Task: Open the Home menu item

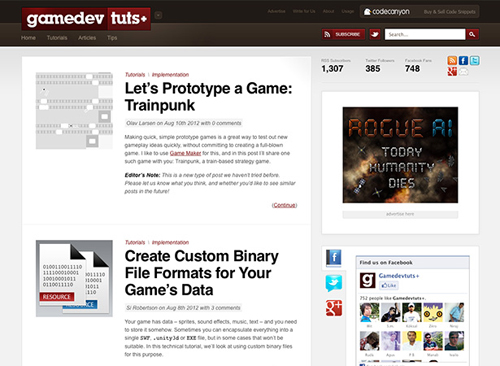Action: [28, 38]
